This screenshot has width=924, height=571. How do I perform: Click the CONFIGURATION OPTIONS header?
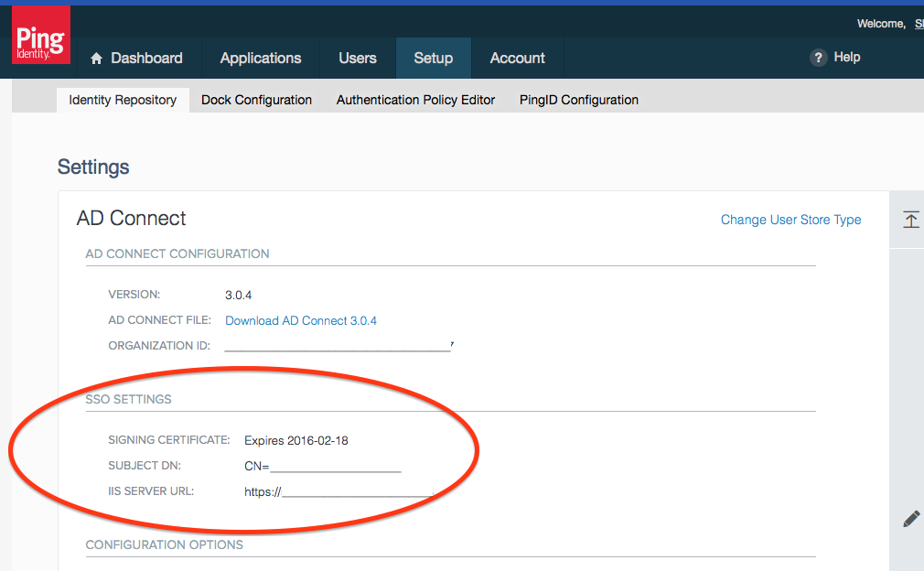[165, 545]
